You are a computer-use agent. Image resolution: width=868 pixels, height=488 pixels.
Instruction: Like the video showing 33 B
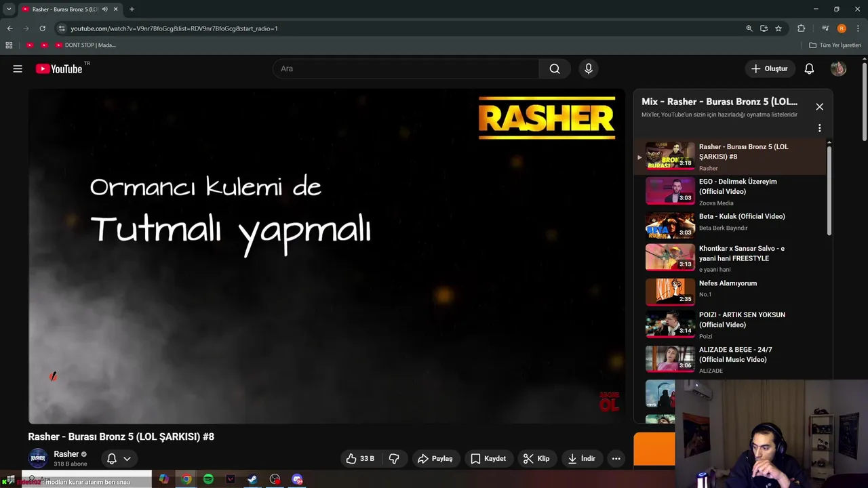tap(360, 459)
